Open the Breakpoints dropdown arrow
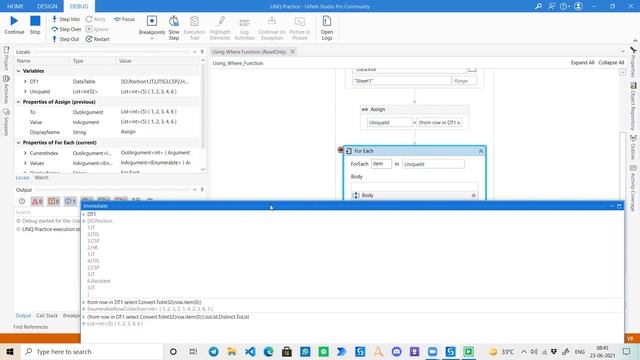 152,38
